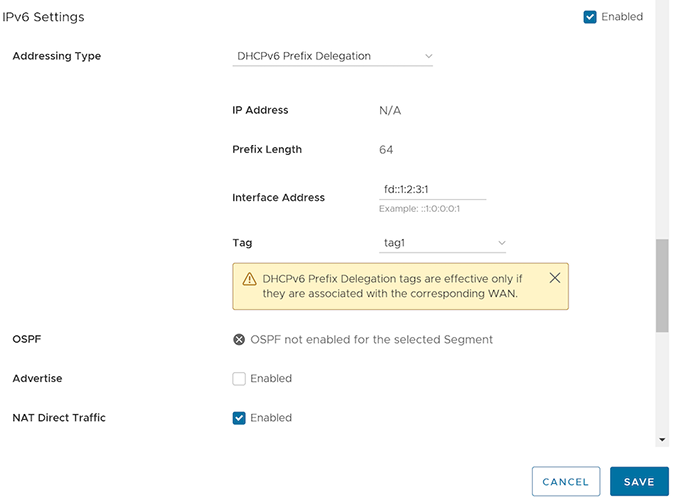677x504 pixels.
Task: Click the Interface Address example hint text
Action: (x=419, y=209)
